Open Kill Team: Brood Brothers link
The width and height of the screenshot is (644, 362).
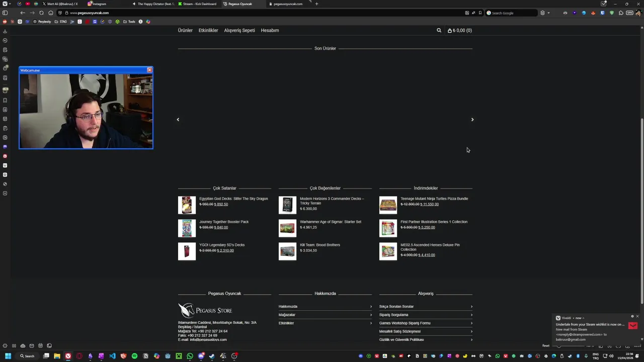320,245
